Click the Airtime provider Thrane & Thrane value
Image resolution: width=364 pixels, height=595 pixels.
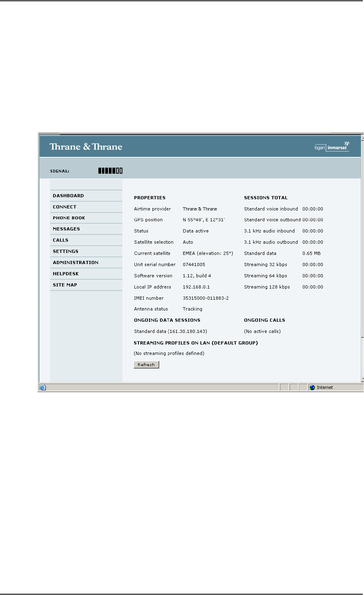(200, 209)
